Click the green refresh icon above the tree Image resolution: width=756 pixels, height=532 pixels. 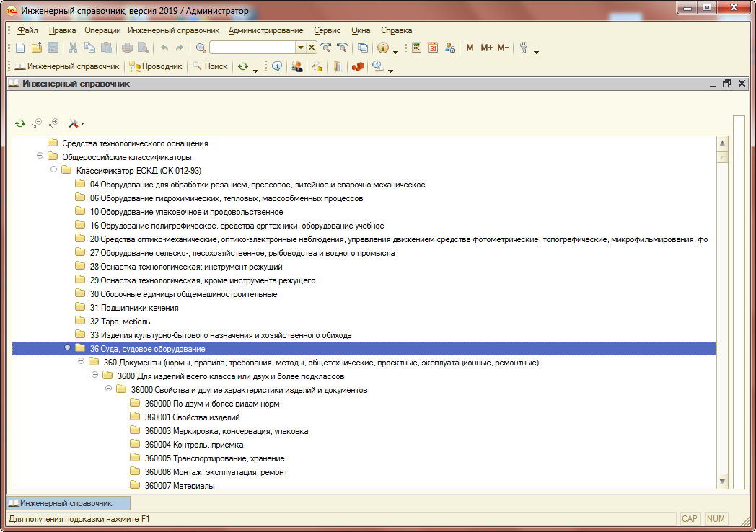coord(20,123)
